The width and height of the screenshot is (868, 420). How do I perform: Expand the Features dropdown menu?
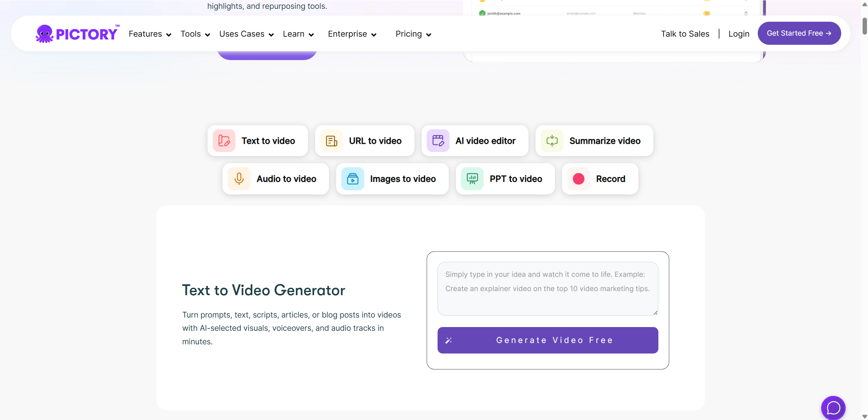click(x=150, y=34)
